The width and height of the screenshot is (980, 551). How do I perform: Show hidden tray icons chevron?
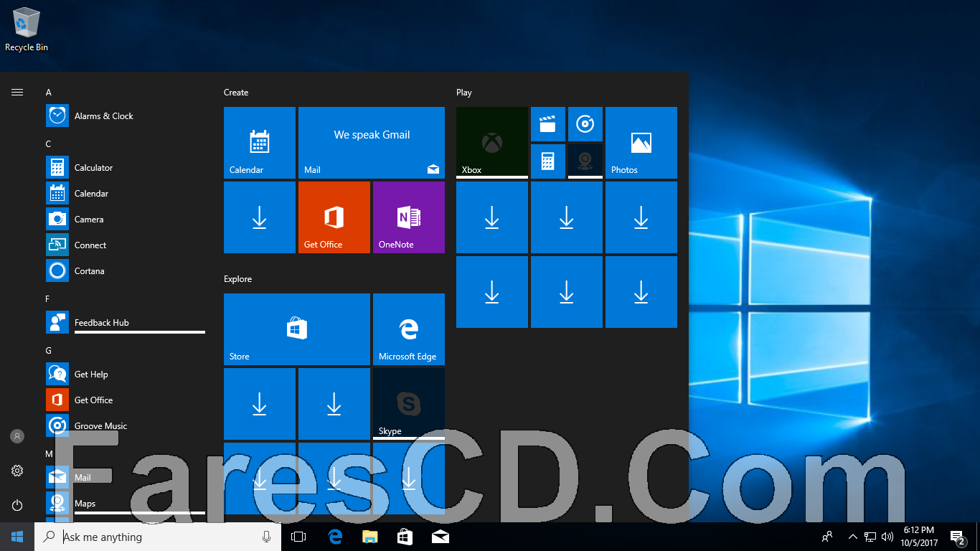click(x=852, y=537)
